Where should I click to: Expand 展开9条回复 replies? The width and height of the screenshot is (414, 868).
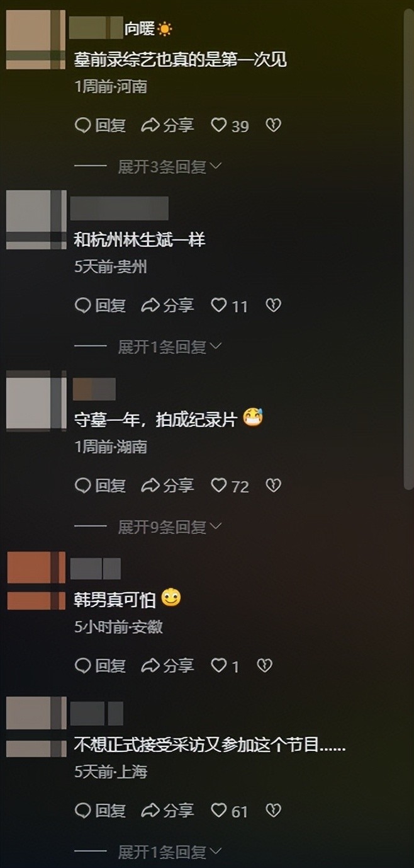coord(169,527)
